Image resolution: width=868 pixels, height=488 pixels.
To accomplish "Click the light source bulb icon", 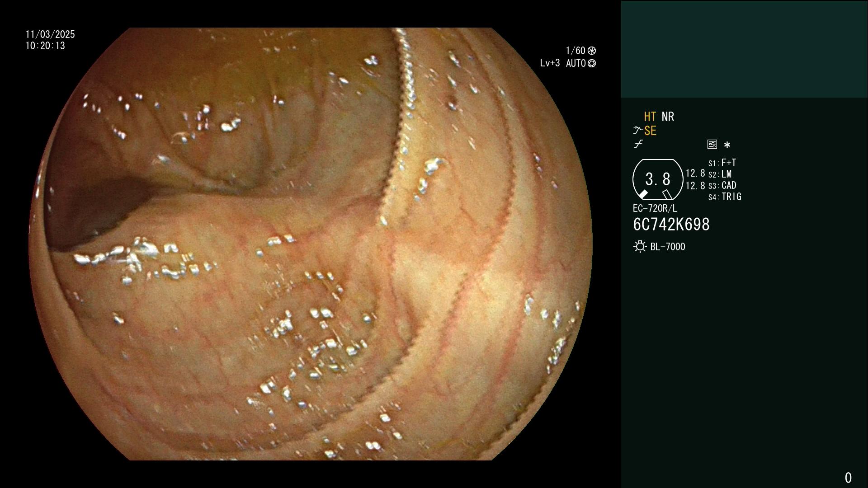I will pos(640,247).
